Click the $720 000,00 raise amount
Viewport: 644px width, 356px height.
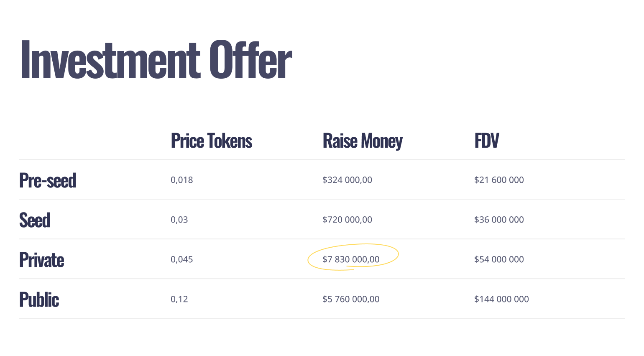(x=347, y=220)
